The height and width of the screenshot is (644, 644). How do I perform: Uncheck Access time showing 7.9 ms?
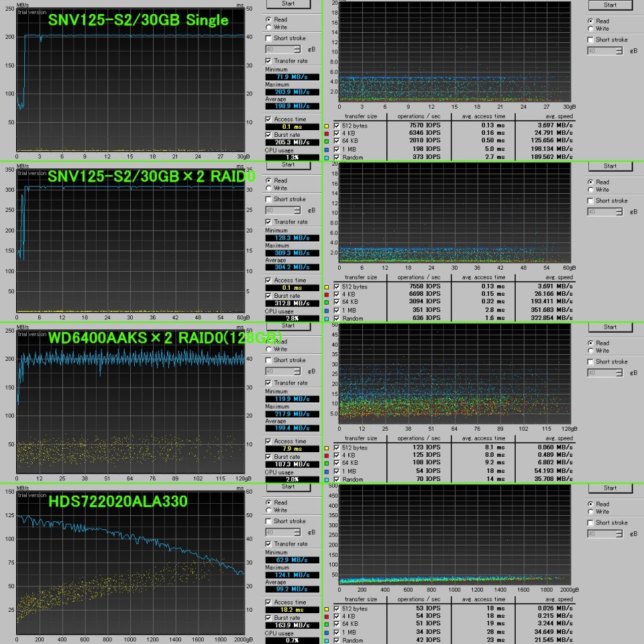(x=268, y=441)
